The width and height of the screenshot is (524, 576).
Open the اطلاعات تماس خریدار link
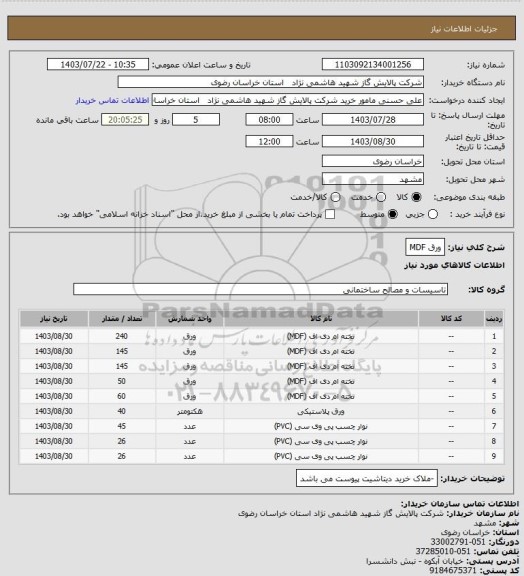coord(112,100)
